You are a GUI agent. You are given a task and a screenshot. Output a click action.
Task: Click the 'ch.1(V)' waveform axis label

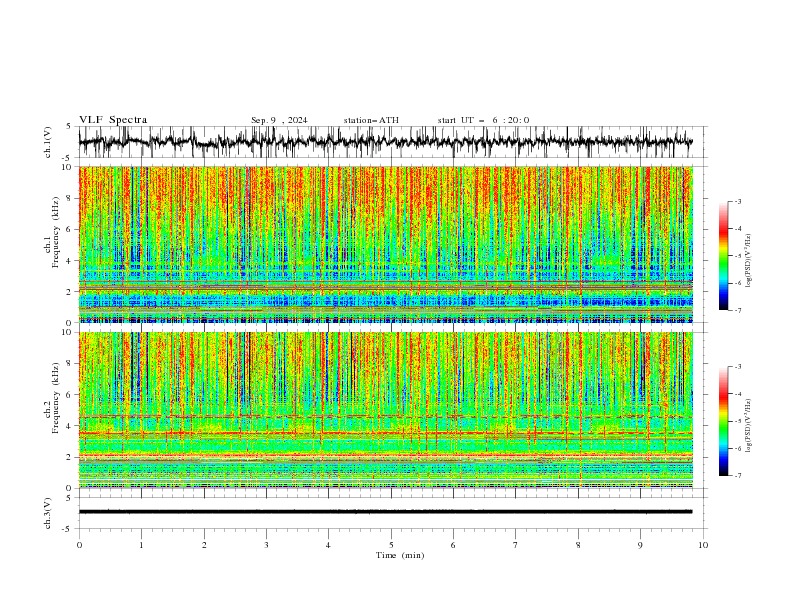tap(48, 142)
